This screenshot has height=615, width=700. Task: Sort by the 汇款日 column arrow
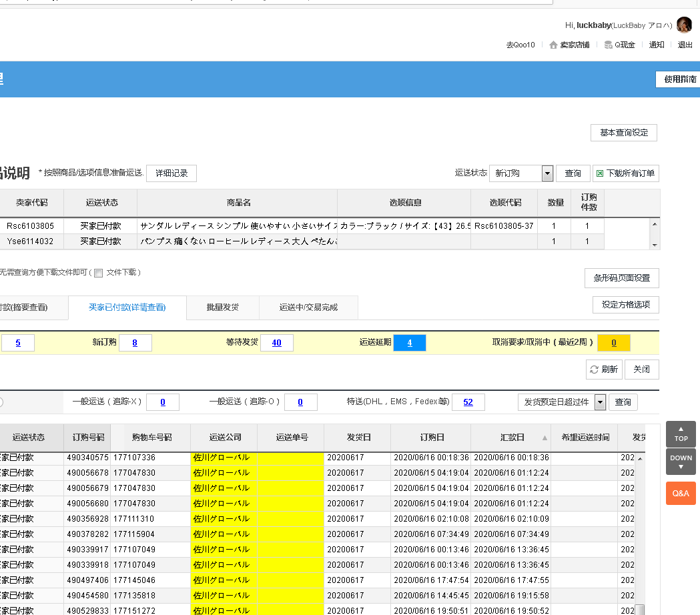(x=545, y=438)
